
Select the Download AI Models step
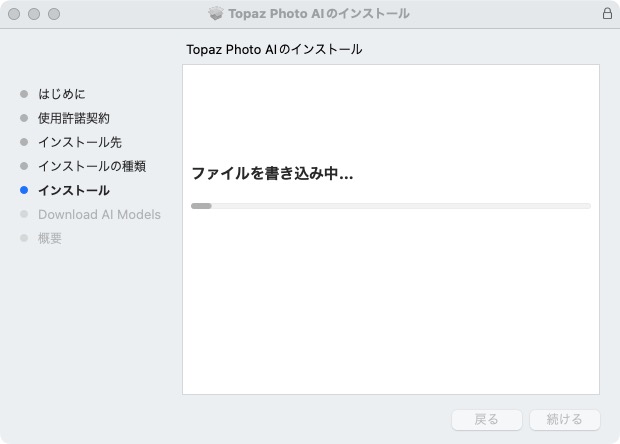tap(99, 214)
